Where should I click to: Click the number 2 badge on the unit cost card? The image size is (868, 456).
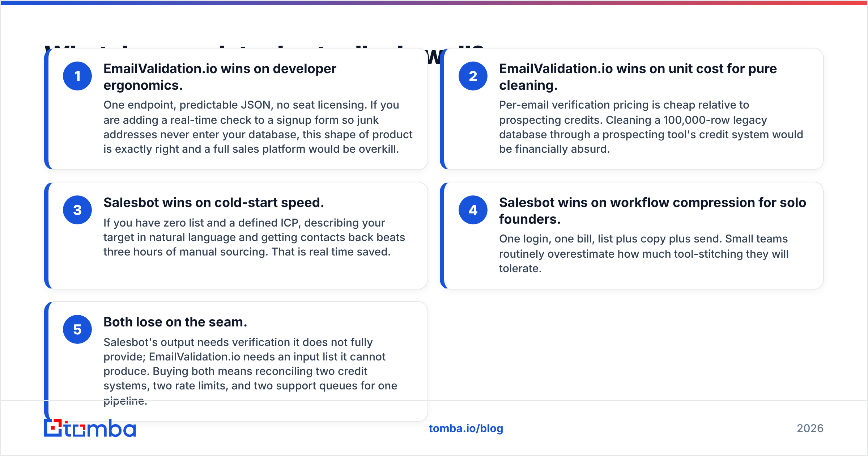click(x=473, y=76)
